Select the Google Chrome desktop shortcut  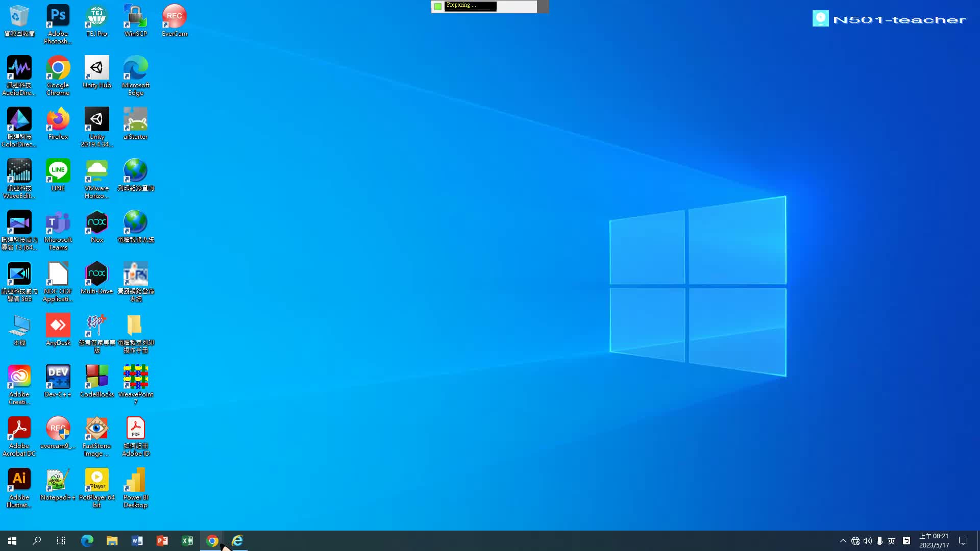click(x=58, y=76)
